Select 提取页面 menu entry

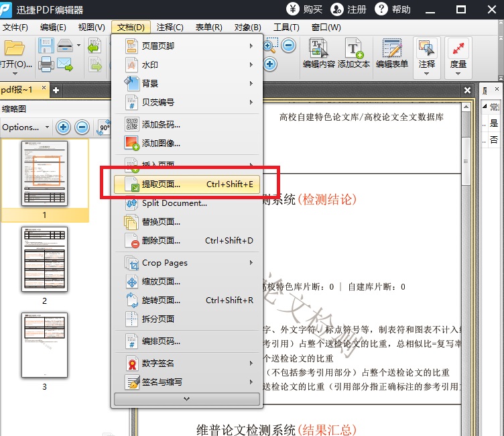(x=187, y=184)
